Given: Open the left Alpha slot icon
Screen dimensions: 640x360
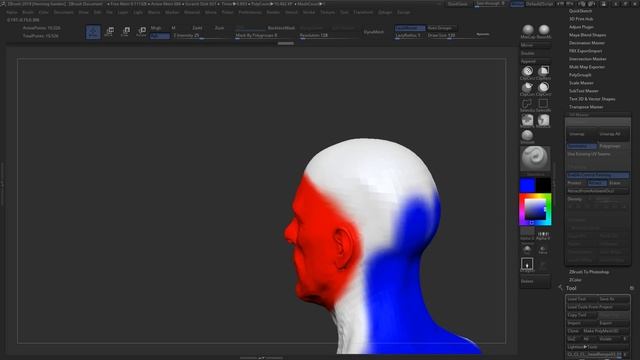Looking at the screenshot, I should click(x=527, y=231).
